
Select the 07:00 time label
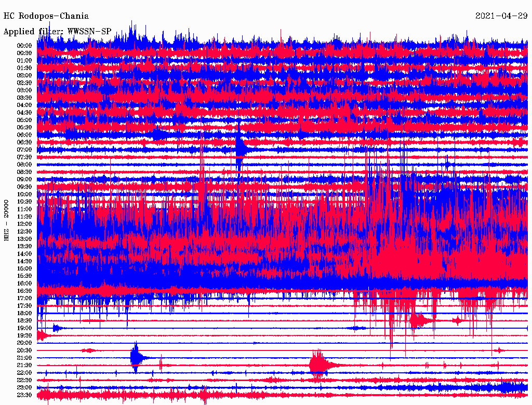[24, 150]
